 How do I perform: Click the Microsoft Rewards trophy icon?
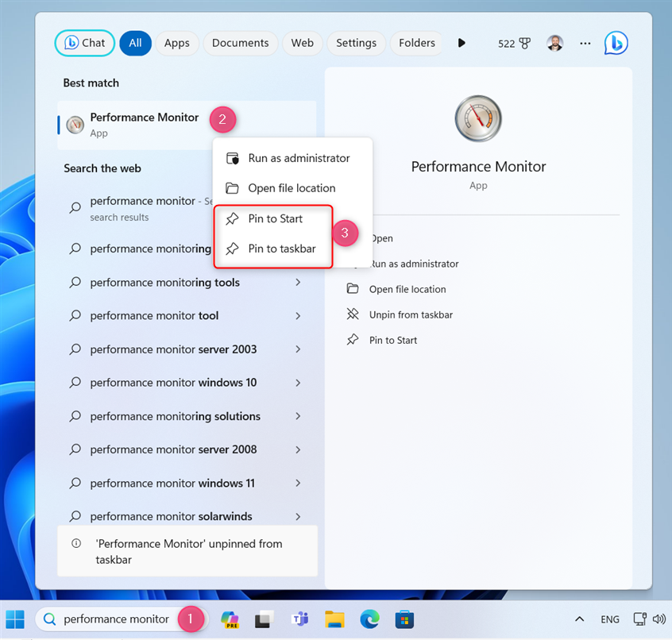(x=524, y=43)
